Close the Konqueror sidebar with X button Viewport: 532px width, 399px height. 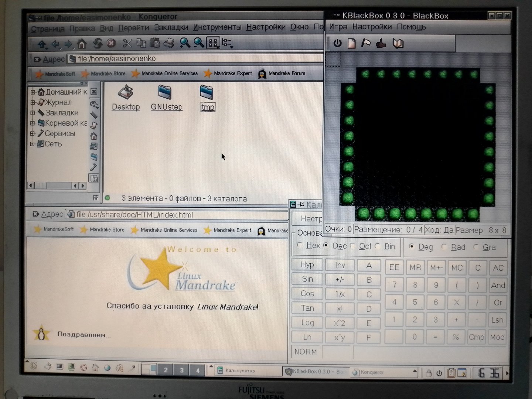(94, 92)
